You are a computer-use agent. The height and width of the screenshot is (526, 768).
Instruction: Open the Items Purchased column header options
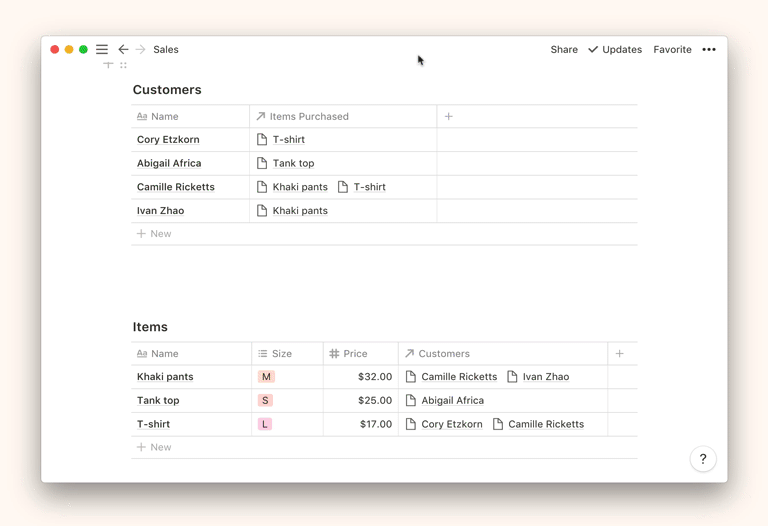point(308,117)
